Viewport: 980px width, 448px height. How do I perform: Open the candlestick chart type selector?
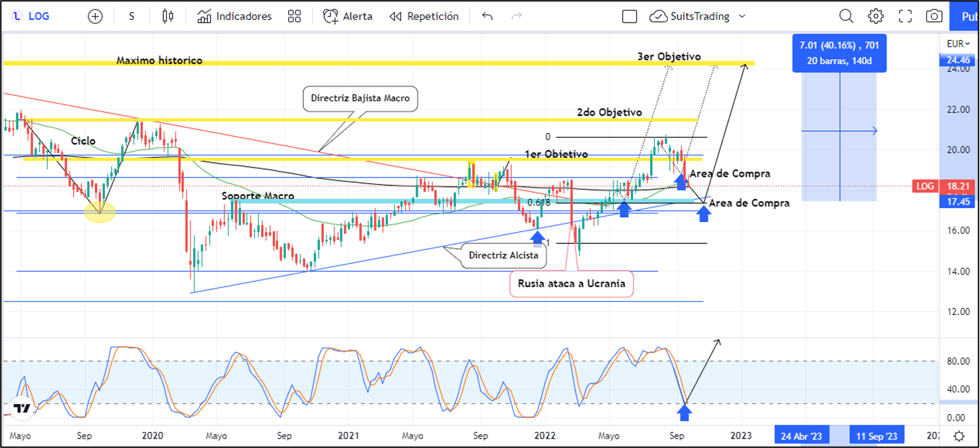pyautogui.click(x=168, y=16)
